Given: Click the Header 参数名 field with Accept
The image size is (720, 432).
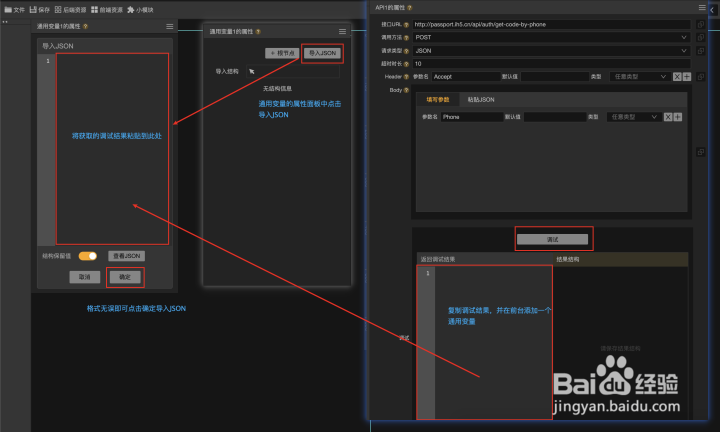Looking at the screenshot, I should coord(466,77).
